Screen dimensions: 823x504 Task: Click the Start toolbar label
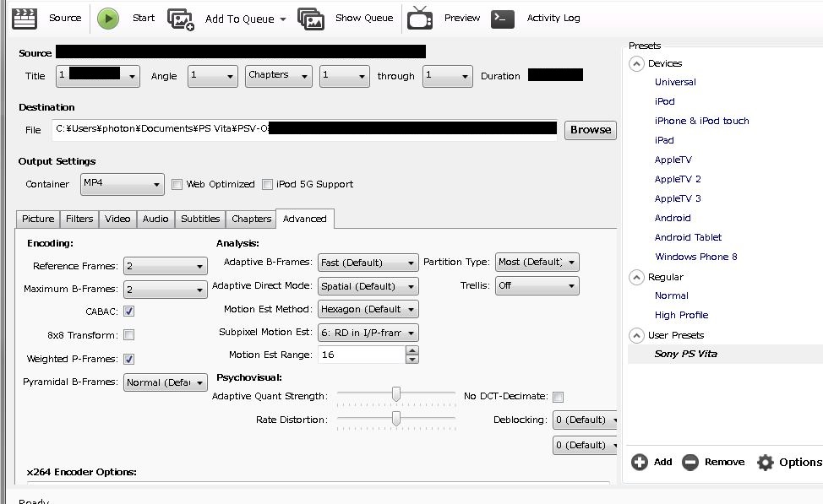(144, 18)
